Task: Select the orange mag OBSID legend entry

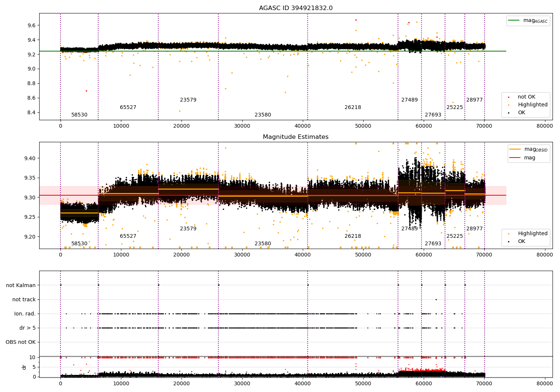Action: coord(528,149)
